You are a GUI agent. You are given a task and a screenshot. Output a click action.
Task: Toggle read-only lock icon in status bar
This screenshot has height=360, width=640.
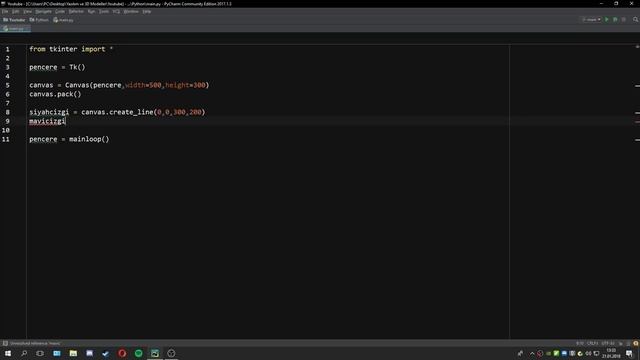(621, 344)
